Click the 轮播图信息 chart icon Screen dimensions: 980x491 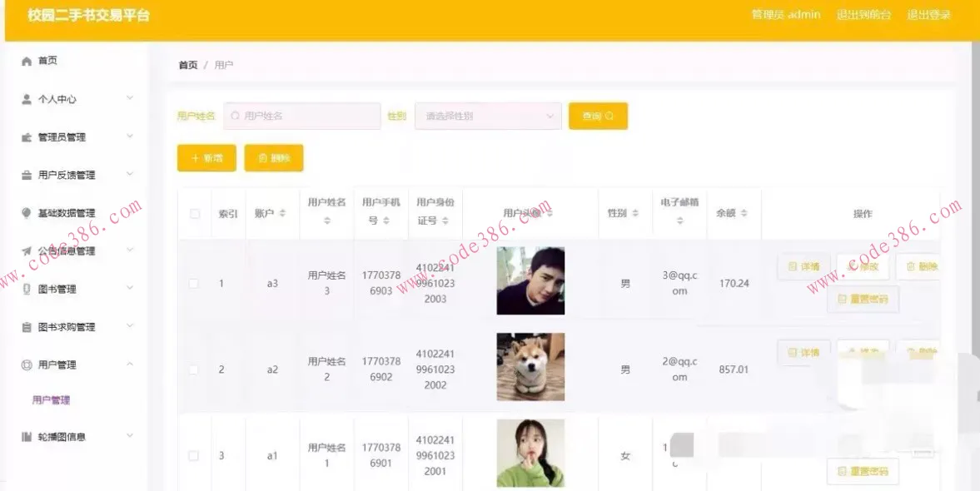27,436
